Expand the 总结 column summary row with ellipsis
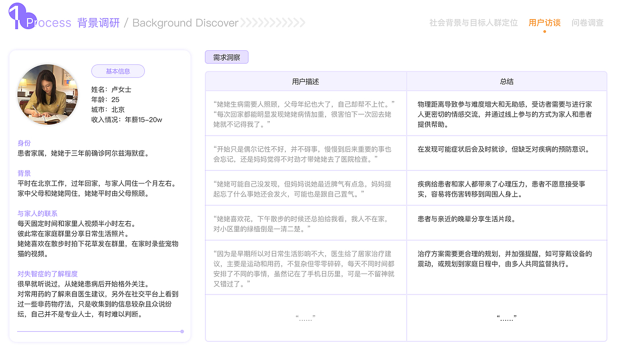 506,317
